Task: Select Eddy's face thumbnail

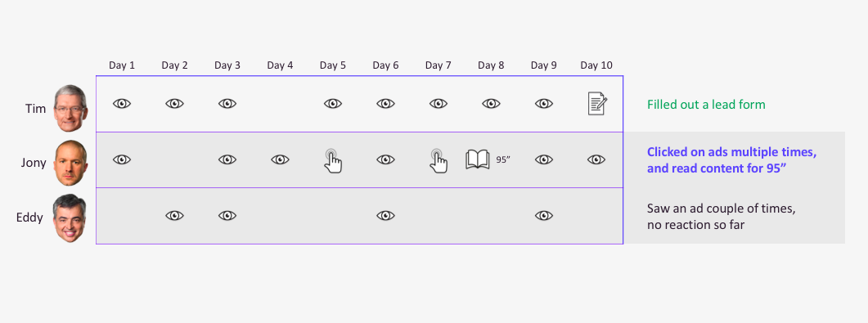Action: (71, 218)
